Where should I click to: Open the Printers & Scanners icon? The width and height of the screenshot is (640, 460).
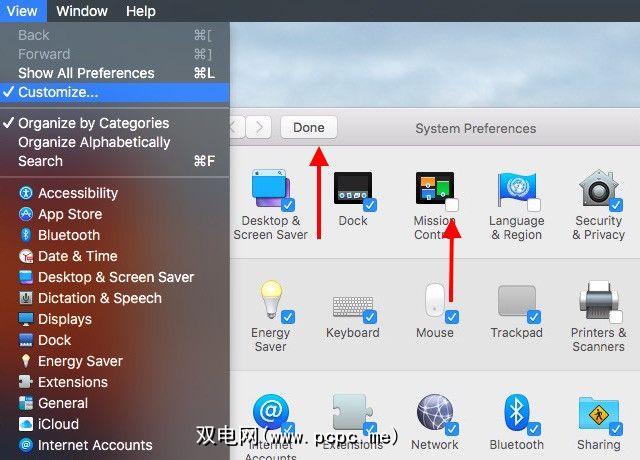click(x=598, y=300)
